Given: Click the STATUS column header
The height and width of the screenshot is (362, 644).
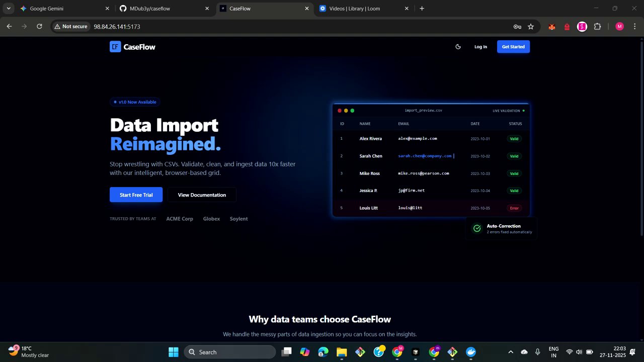Looking at the screenshot, I should tap(515, 124).
